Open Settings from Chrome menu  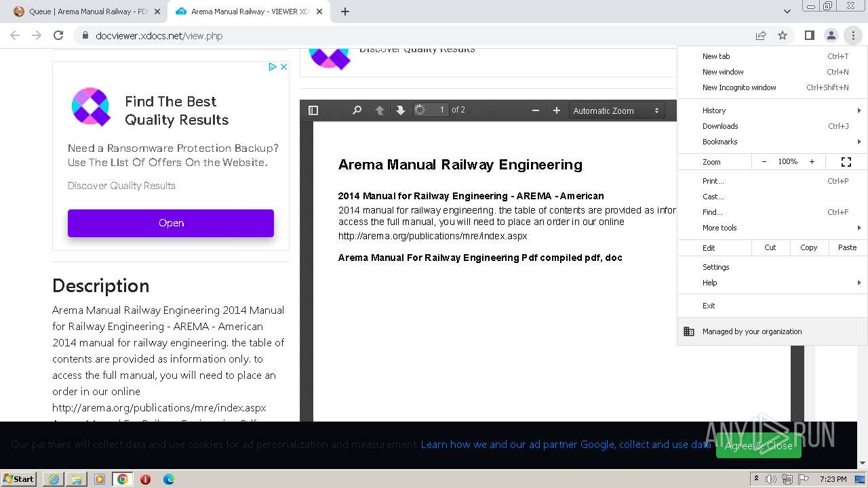coord(772,267)
